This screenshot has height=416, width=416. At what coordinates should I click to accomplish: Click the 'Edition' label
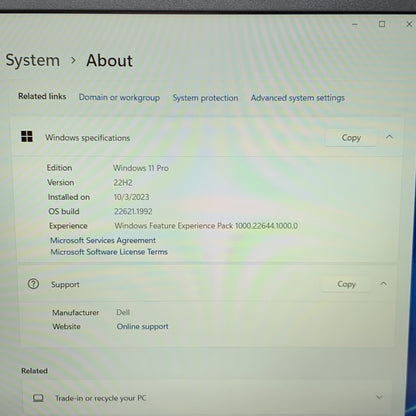[59, 168]
